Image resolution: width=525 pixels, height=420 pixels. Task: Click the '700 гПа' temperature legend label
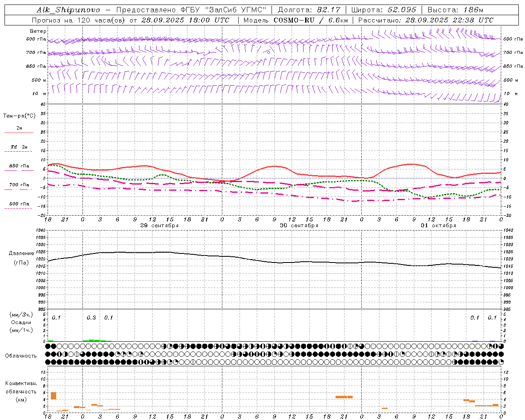click(x=19, y=185)
